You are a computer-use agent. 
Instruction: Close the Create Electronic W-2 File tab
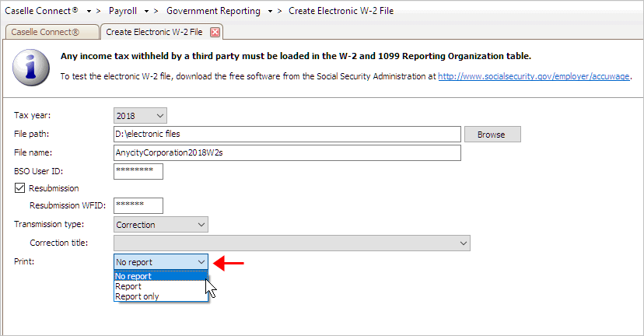pyautogui.click(x=215, y=32)
